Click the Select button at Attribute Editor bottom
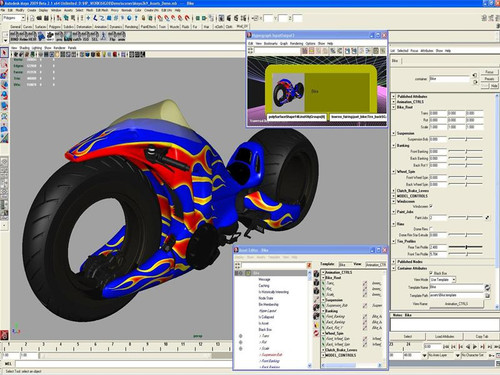 click(408, 336)
